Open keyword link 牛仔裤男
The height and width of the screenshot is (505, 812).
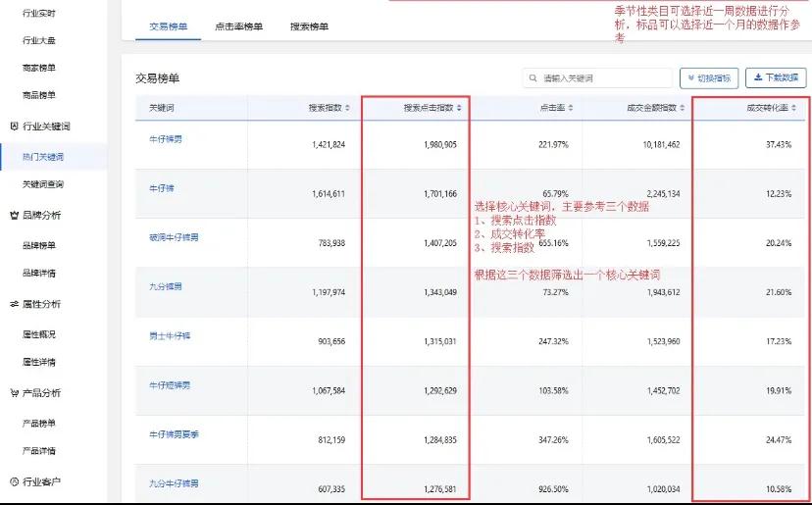click(165, 139)
